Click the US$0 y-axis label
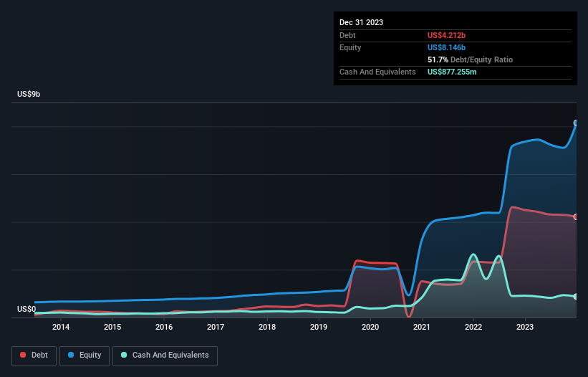The height and width of the screenshot is (377, 588). (x=26, y=309)
